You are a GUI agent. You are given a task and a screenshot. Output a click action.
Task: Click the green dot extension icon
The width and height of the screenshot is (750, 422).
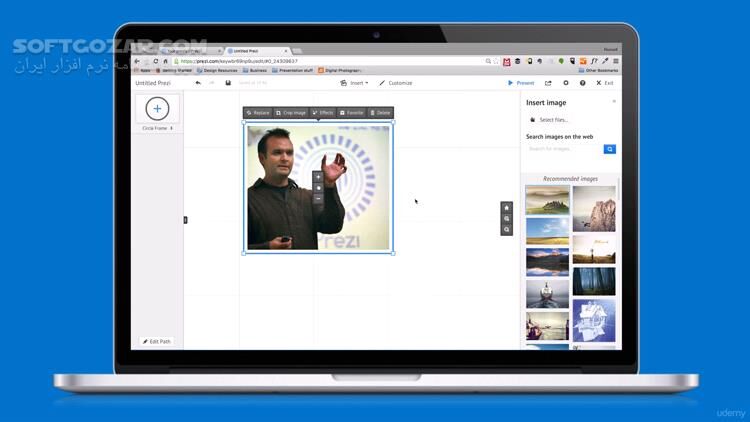561,61
